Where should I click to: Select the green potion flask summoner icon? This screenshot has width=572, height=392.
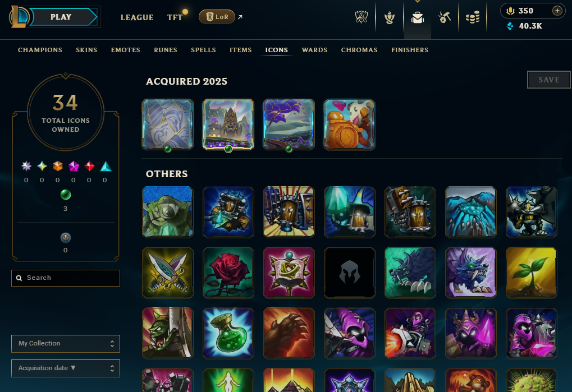[x=228, y=333]
